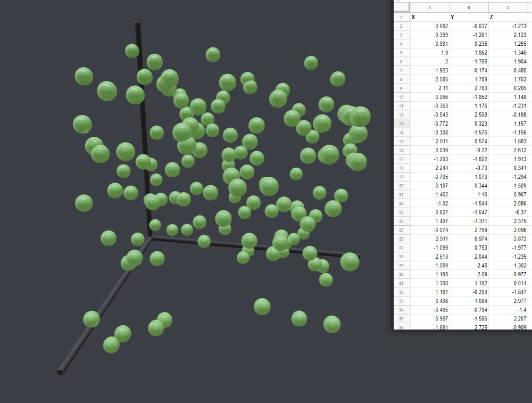Select cell containing -1.261

(469, 35)
